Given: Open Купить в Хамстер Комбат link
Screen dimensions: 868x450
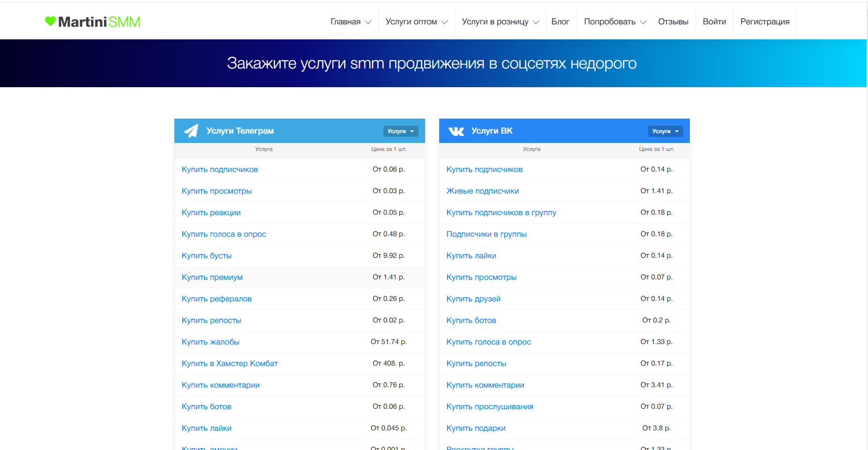Looking at the screenshot, I should [230, 363].
